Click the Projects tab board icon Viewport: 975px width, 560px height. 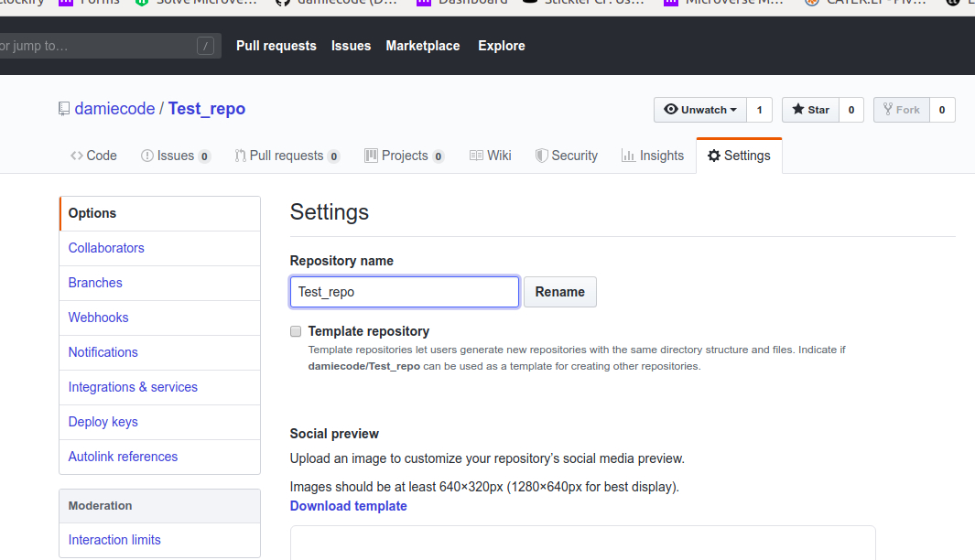pos(371,156)
